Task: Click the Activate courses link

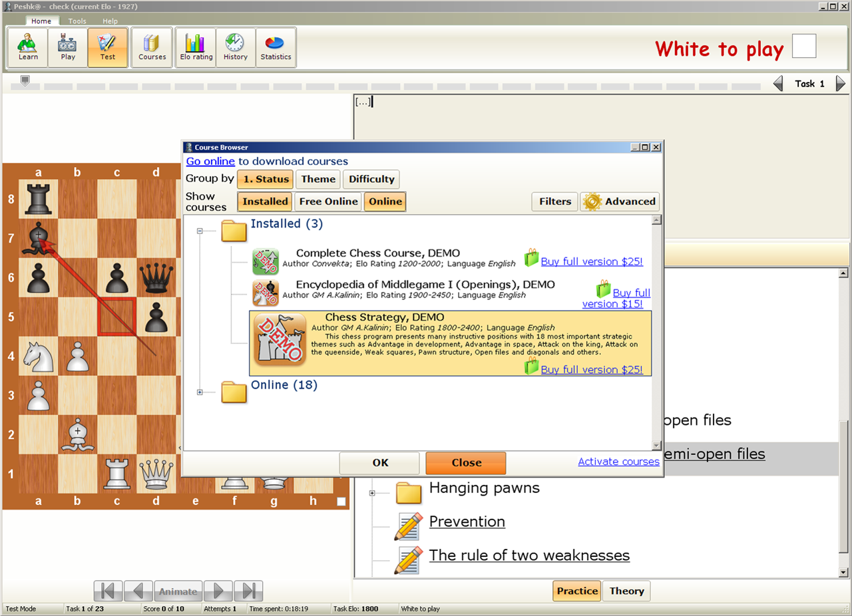Action: point(618,462)
